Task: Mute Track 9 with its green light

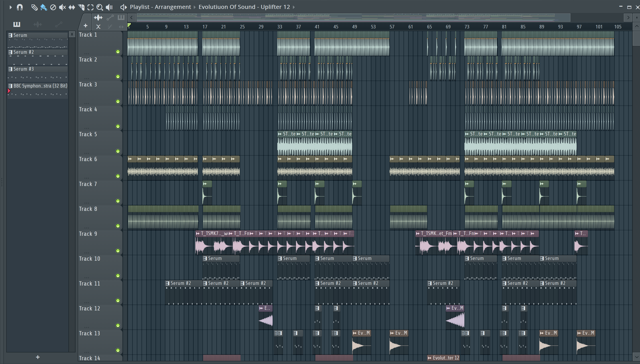Action: tap(118, 251)
